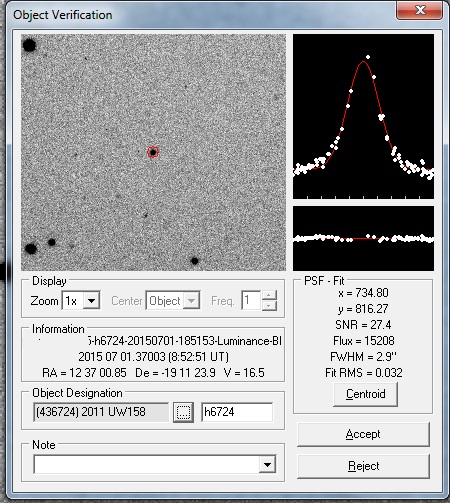Screen dimensions: 450x503
Task: Click the Freq. number field
Action: coord(251,301)
